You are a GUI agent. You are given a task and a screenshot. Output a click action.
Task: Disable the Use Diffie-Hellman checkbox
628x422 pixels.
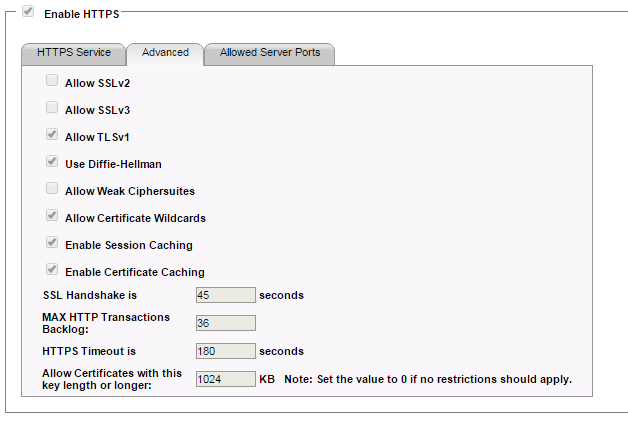[x=52, y=162]
